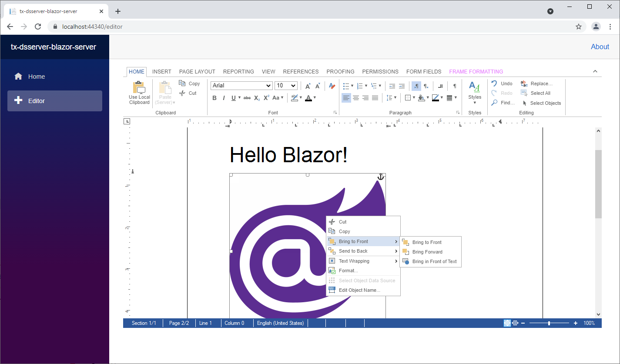This screenshot has width=620, height=364.
Task: Apply superscript formatting
Action: pos(266,98)
